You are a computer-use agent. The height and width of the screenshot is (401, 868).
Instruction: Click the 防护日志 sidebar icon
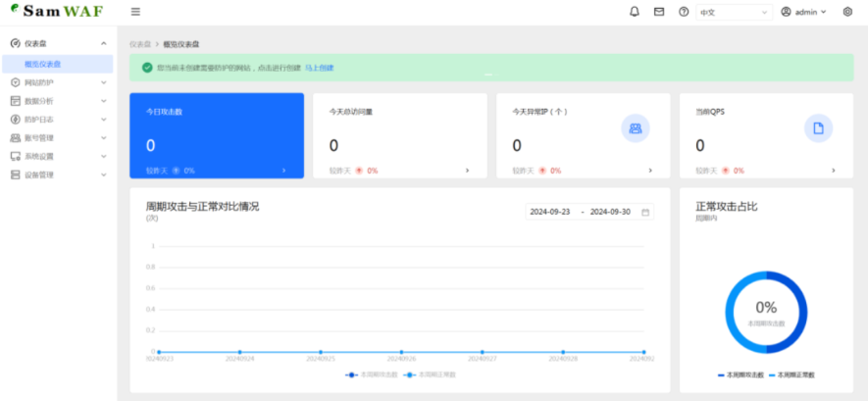pos(16,120)
